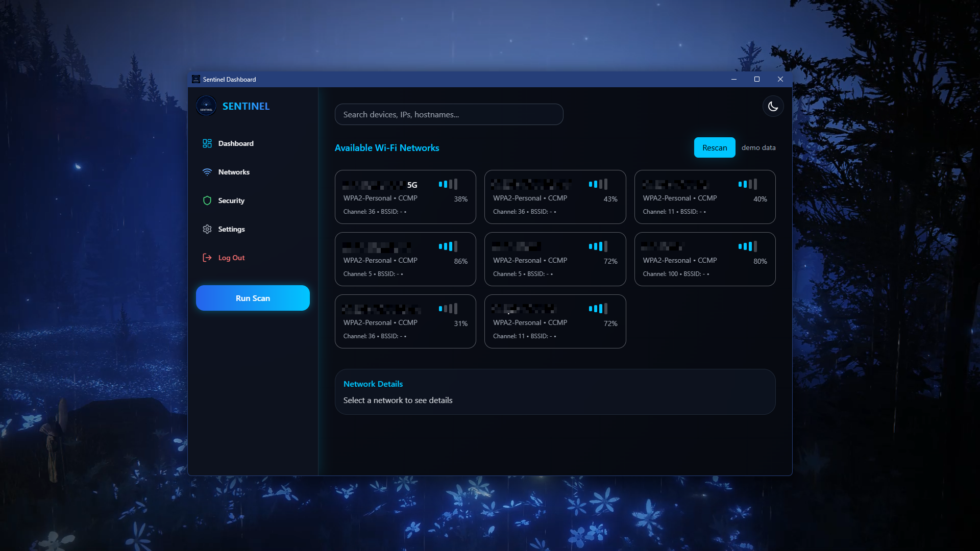The width and height of the screenshot is (980, 551).
Task: Click the Security shield icon
Action: point(207,201)
